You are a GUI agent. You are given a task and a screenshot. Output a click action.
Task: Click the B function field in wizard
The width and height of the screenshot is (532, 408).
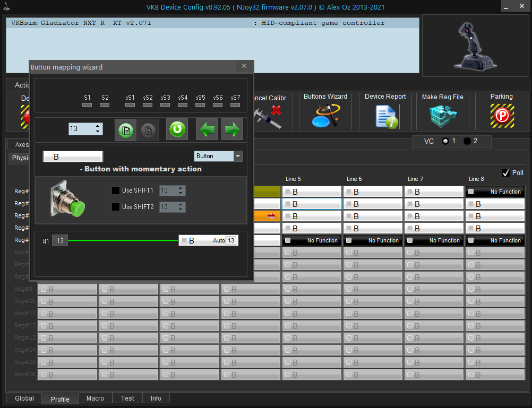click(73, 157)
